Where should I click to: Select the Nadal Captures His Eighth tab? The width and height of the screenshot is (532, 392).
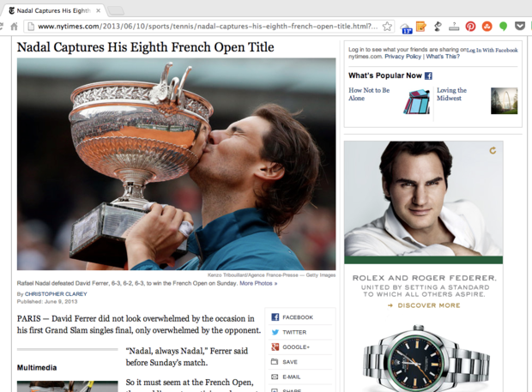(53, 10)
